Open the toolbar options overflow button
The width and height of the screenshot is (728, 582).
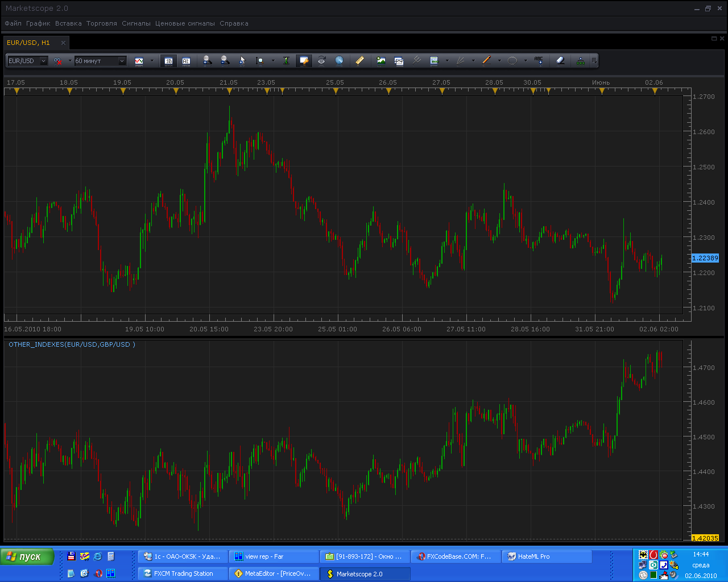coord(594,60)
